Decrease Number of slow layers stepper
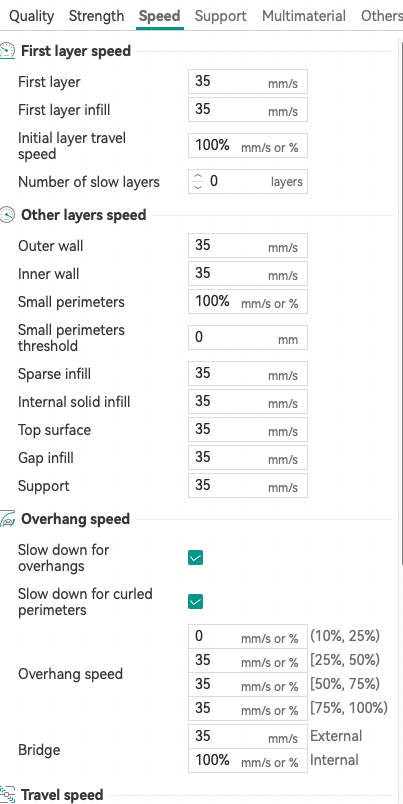 point(198,186)
